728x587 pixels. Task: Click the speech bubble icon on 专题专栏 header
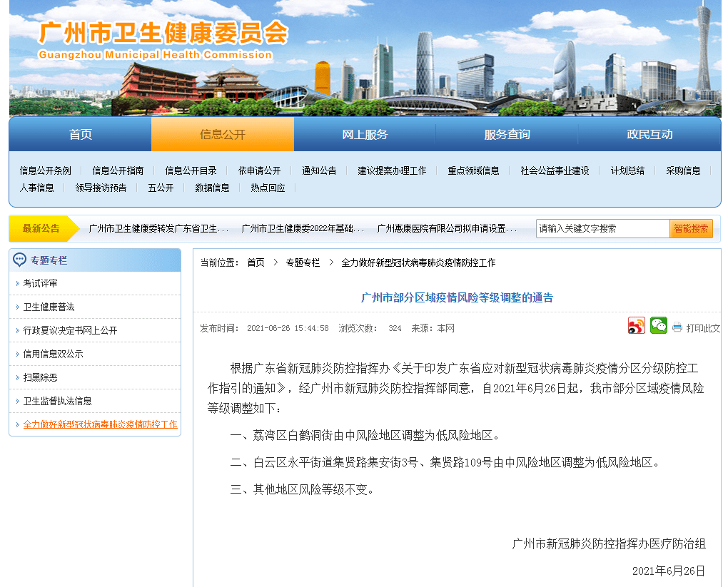coord(18,260)
